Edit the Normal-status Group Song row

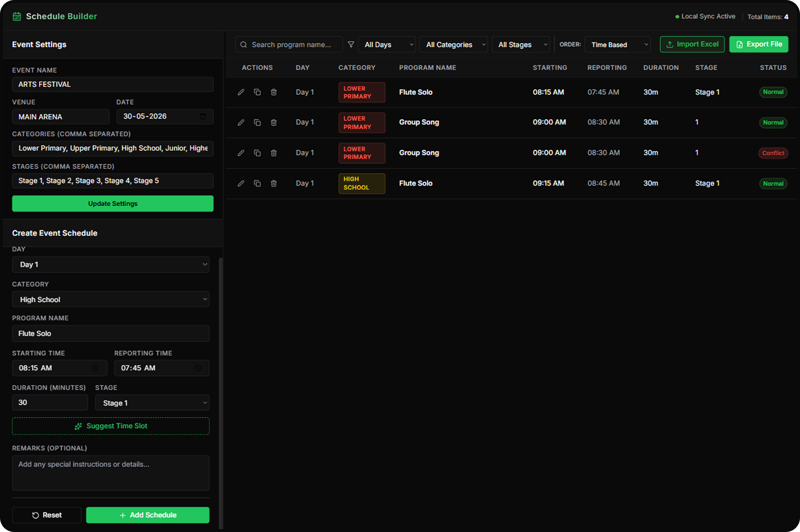click(x=241, y=122)
